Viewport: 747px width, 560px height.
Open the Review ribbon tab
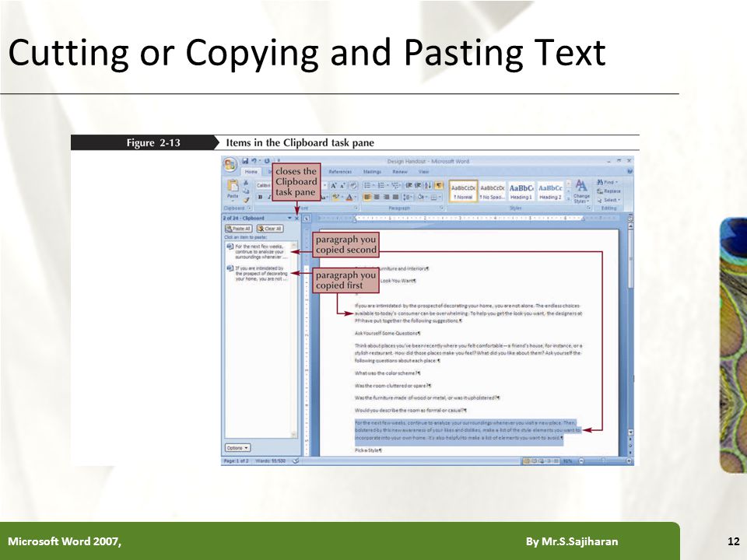[399, 171]
